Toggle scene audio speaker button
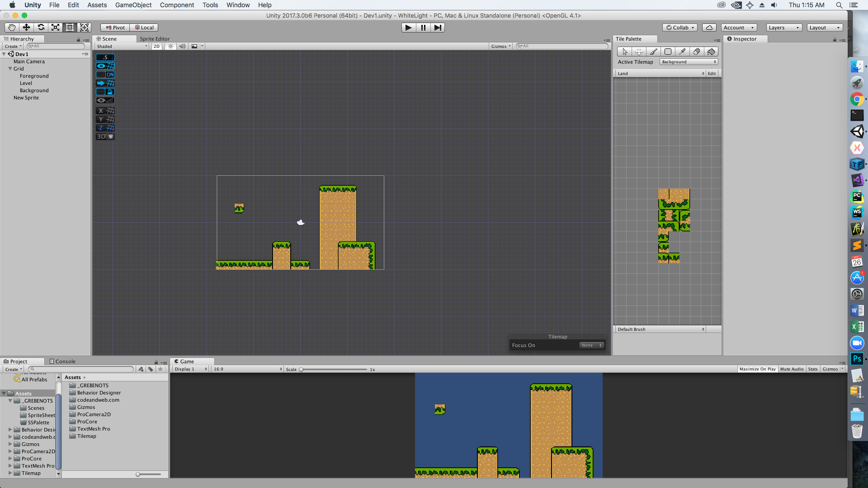 182,46
